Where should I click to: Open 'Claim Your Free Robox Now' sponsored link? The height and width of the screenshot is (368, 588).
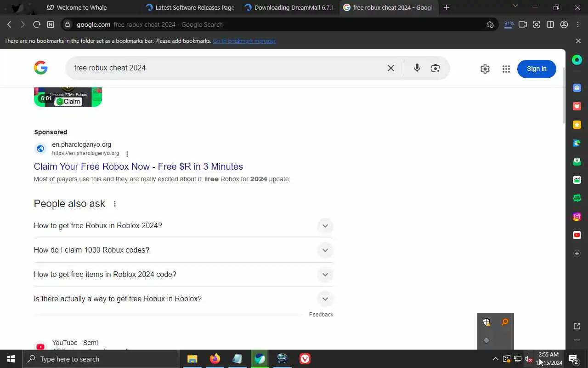point(138,167)
